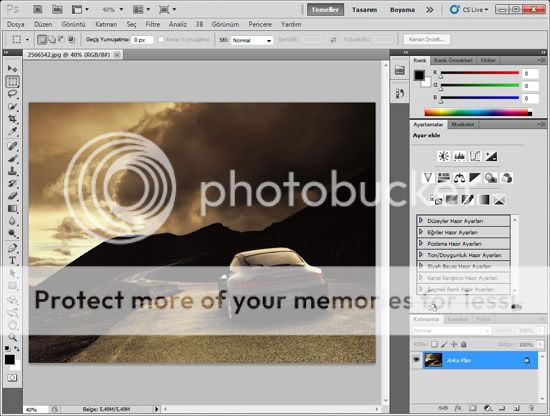The height and width of the screenshot is (416, 550).
Task: Hide the Arka Plan layer
Action: [416, 360]
